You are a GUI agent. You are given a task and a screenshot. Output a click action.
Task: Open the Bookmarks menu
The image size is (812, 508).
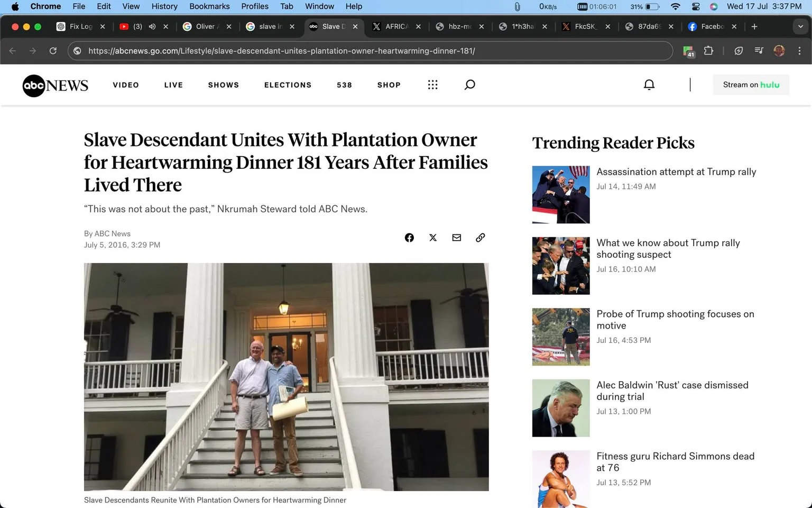click(209, 6)
